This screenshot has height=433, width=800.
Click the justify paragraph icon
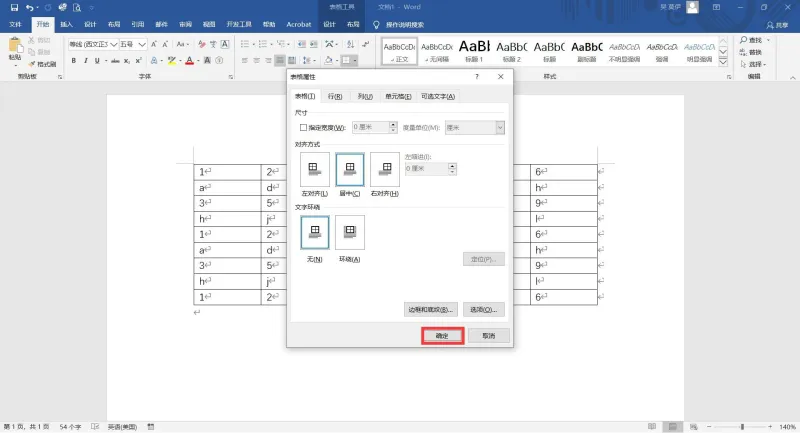(280, 61)
